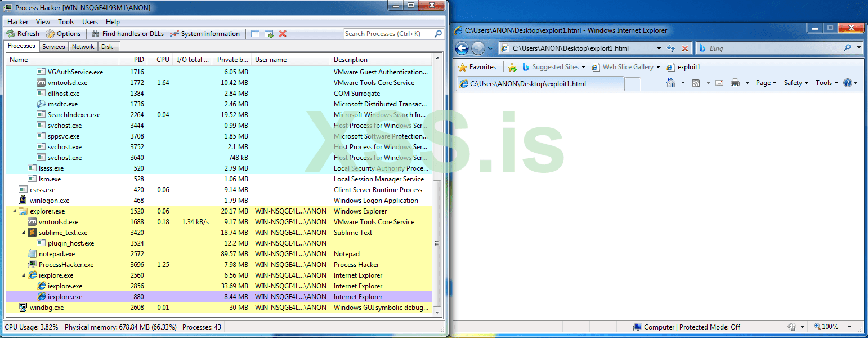
Task: Click the IE Refresh button
Action: (671, 48)
